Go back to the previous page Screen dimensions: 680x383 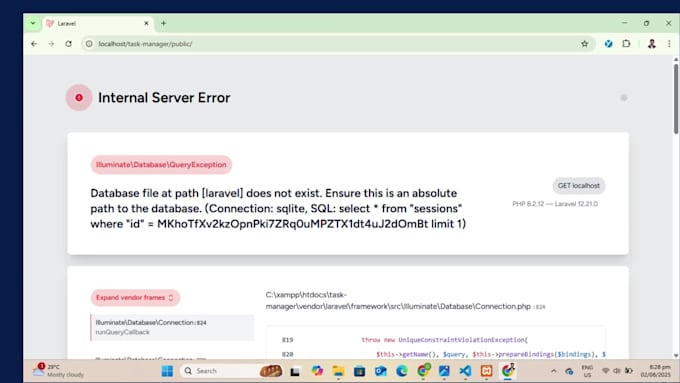34,44
